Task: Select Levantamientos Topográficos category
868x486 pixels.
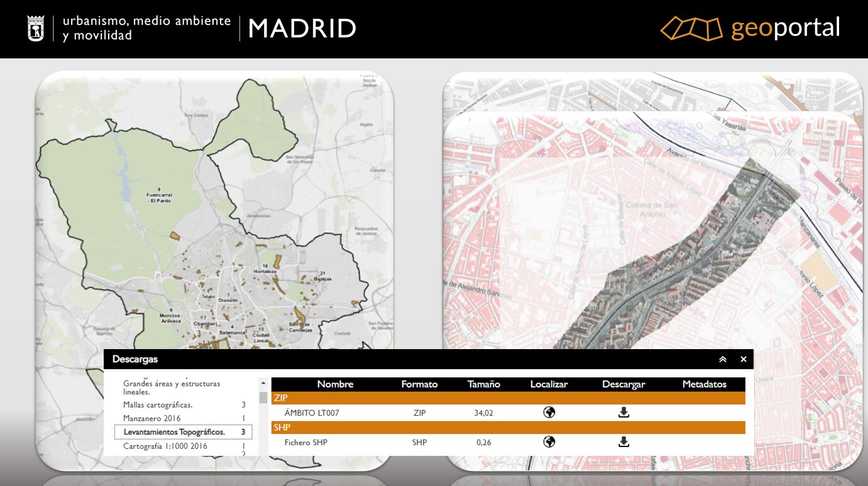Action: [x=174, y=432]
